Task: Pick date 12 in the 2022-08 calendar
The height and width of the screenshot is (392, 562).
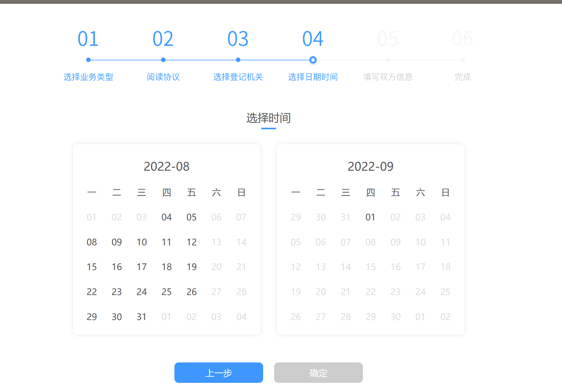Action: click(x=192, y=242)
